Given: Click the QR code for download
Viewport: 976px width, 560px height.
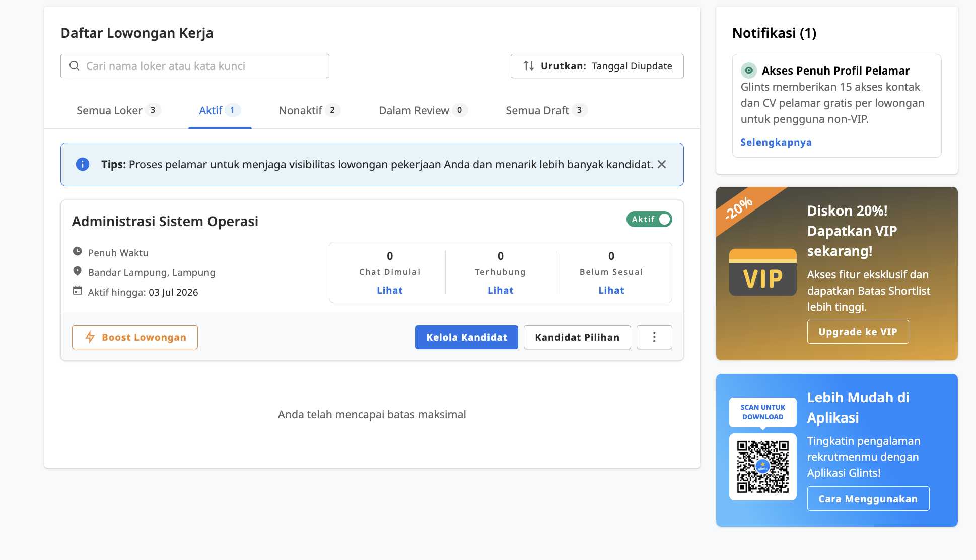Looking at the screenshot, I should coord(763,466).
